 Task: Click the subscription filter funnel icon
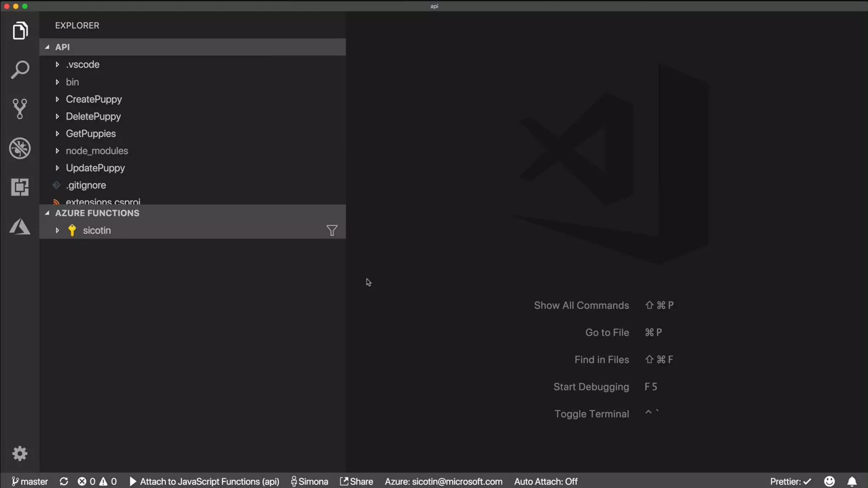pos(332,230)
